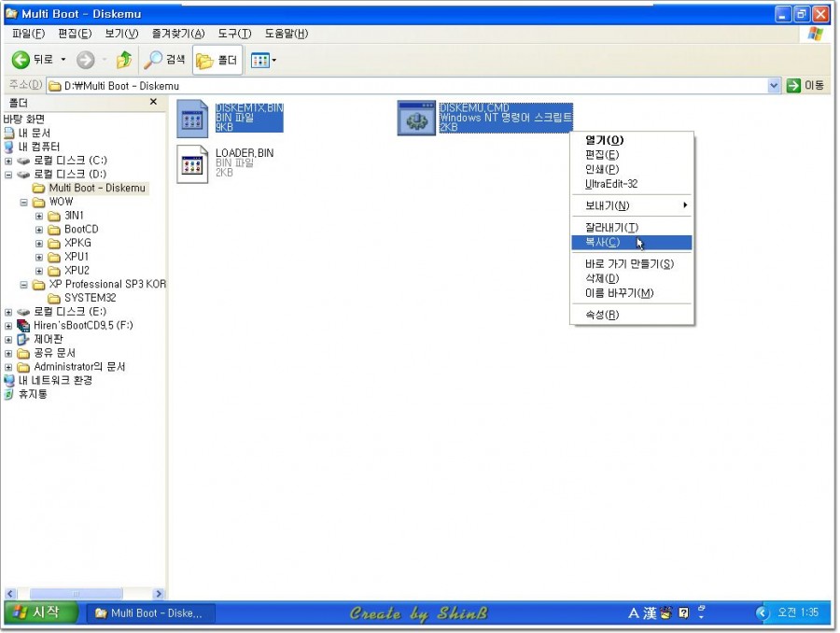Click the language bar A indicator
Viewport: 840px width, 633px height.
(x=634, y=613)
